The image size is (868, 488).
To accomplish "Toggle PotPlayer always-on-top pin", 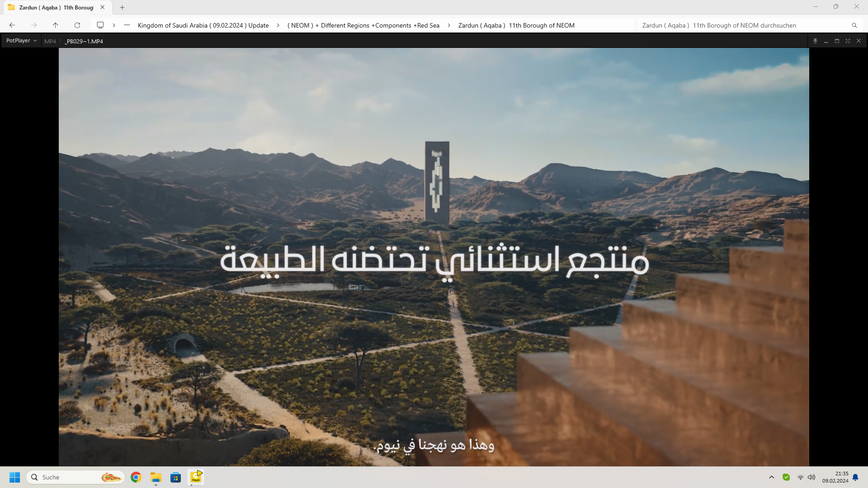I will [815, 41].
